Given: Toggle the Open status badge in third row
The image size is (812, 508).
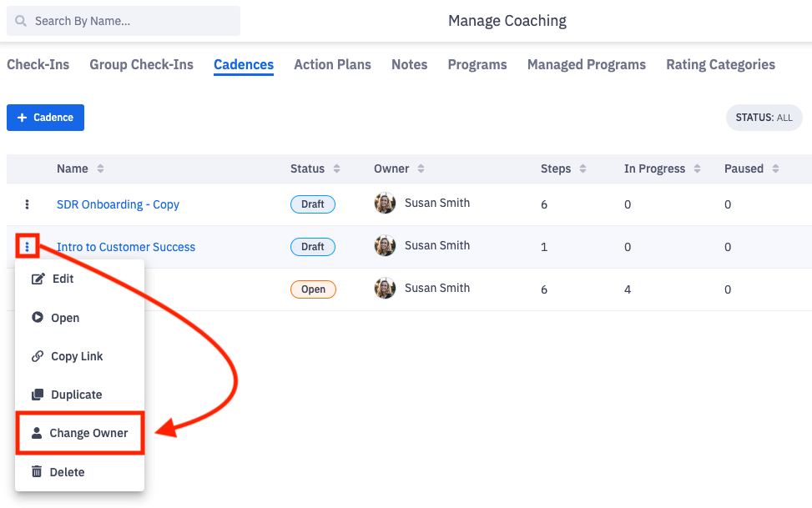Looking at the screenshot, I should [x=313, y=289].
